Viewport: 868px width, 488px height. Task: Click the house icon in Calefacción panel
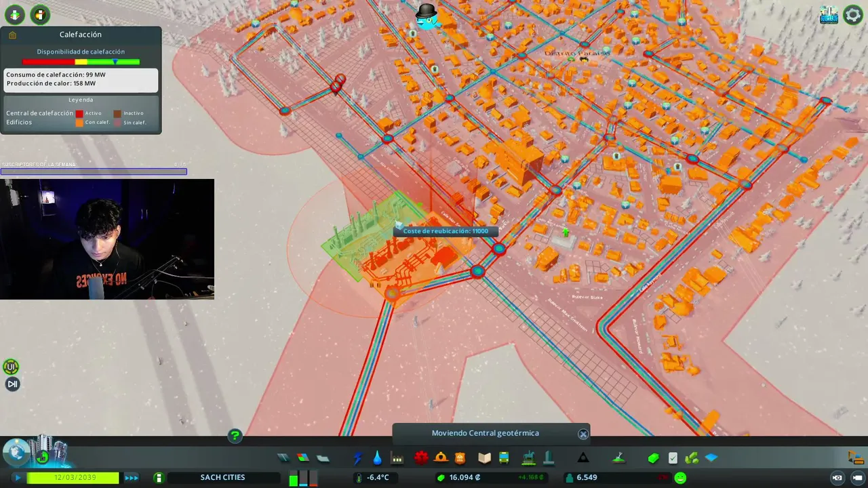coord(12,35)
